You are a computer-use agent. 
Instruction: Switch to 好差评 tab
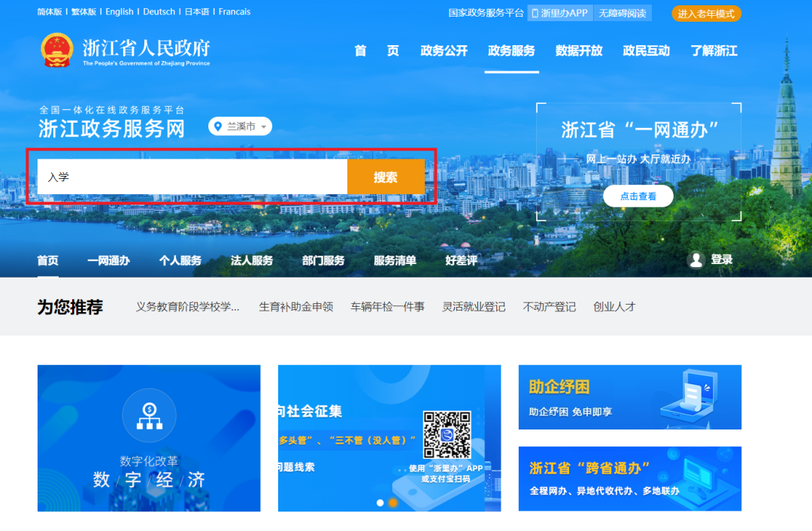[461, 260]
